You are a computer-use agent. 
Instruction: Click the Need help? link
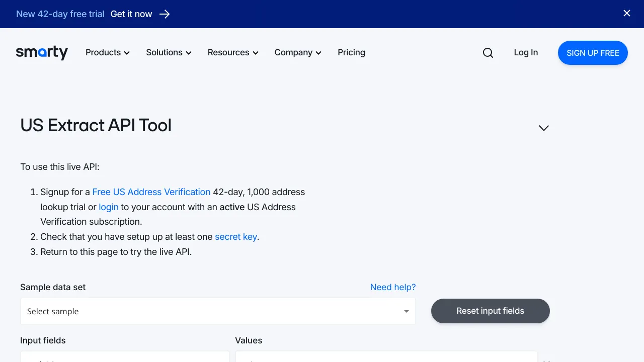pos(393,287)
